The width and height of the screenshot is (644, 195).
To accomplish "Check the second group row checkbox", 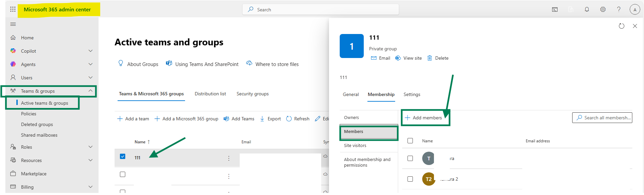I will (x=123, y=174).
